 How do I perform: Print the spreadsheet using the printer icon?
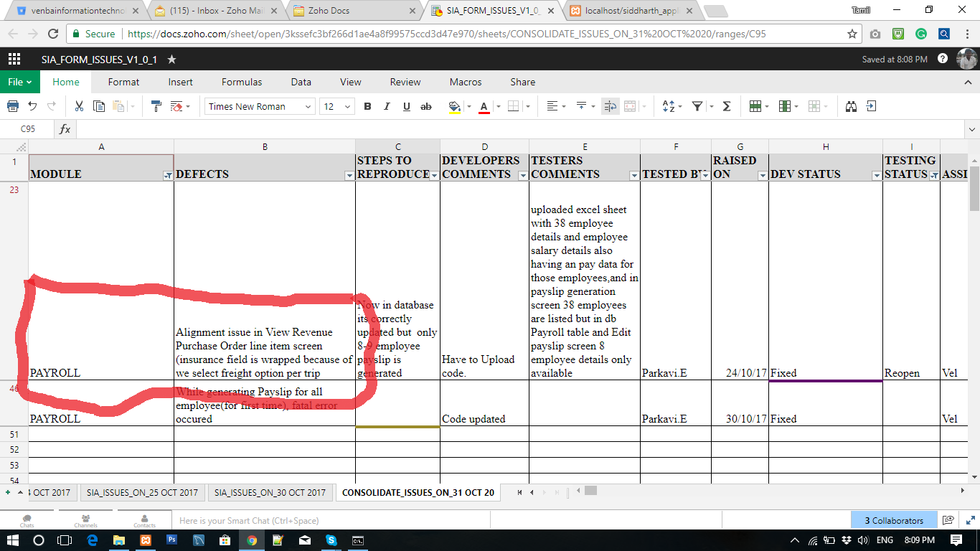[x=13, y=106]
